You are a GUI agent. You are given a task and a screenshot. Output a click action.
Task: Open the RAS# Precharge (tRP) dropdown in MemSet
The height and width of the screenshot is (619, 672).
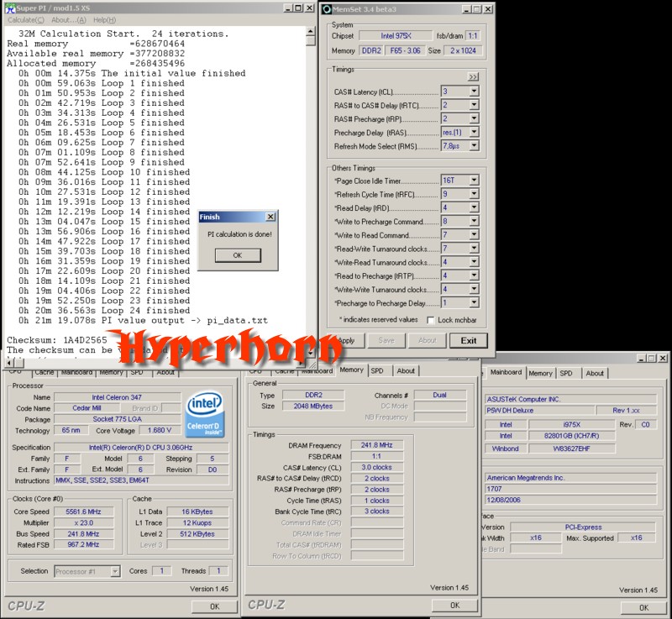coord(474,118)
